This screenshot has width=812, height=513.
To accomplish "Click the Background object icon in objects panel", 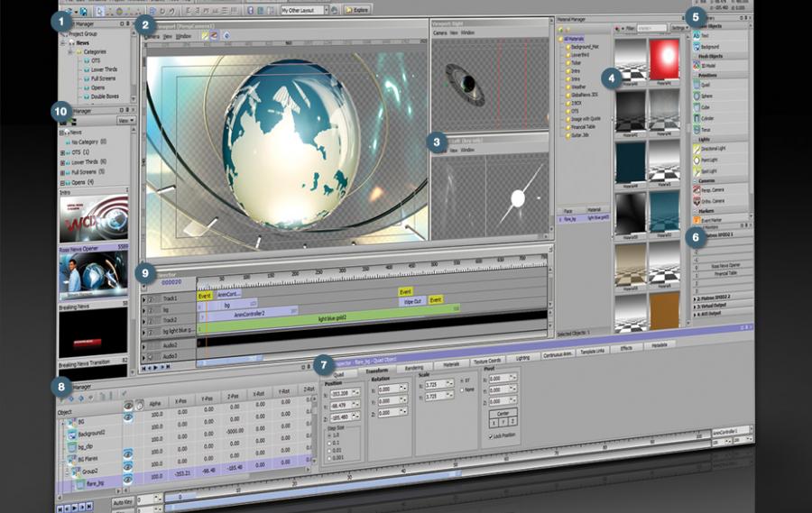I will [x=697, y=47].
